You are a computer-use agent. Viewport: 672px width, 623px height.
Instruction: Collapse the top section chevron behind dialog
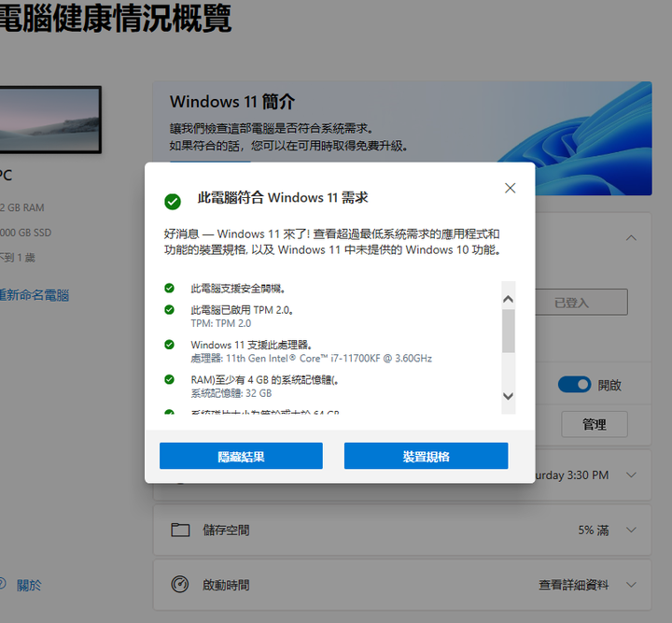tap(631, 237)
